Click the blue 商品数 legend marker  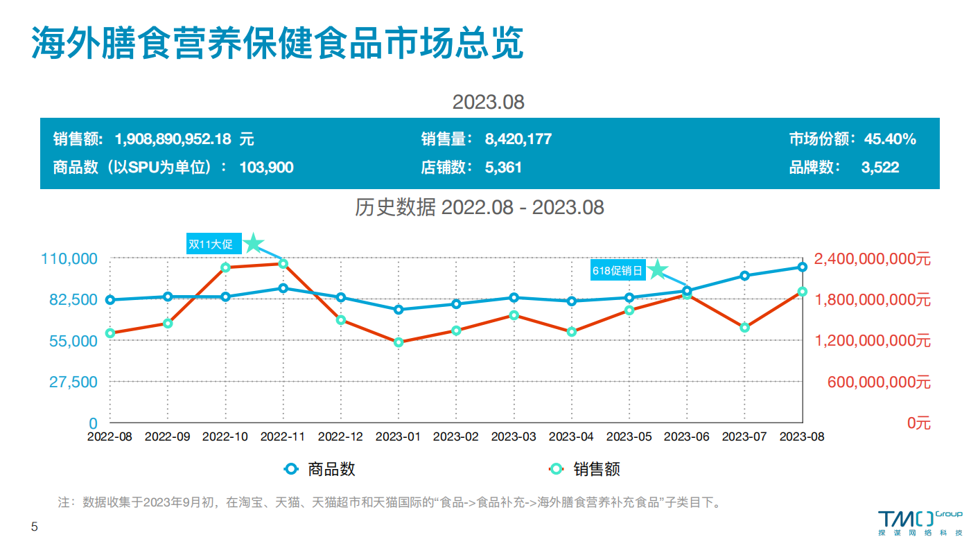coord(291,469)
